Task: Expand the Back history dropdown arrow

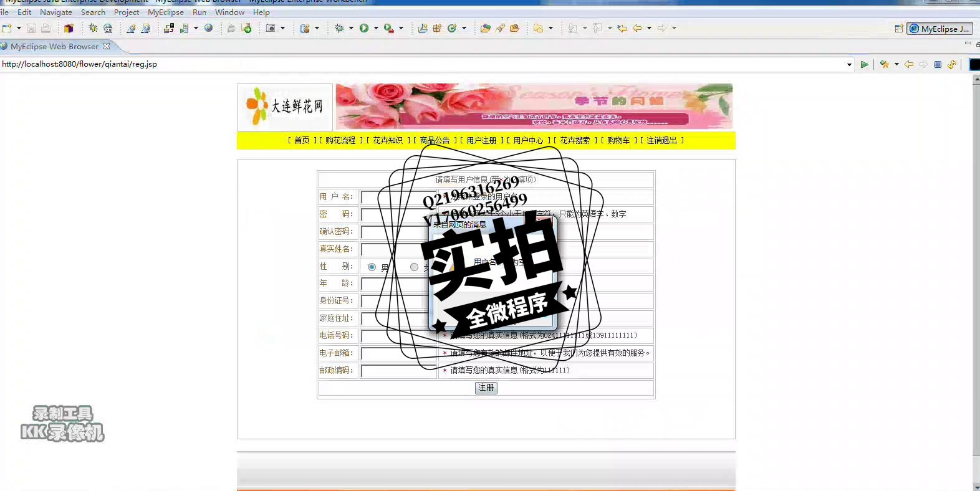Action: pos(649,28)
